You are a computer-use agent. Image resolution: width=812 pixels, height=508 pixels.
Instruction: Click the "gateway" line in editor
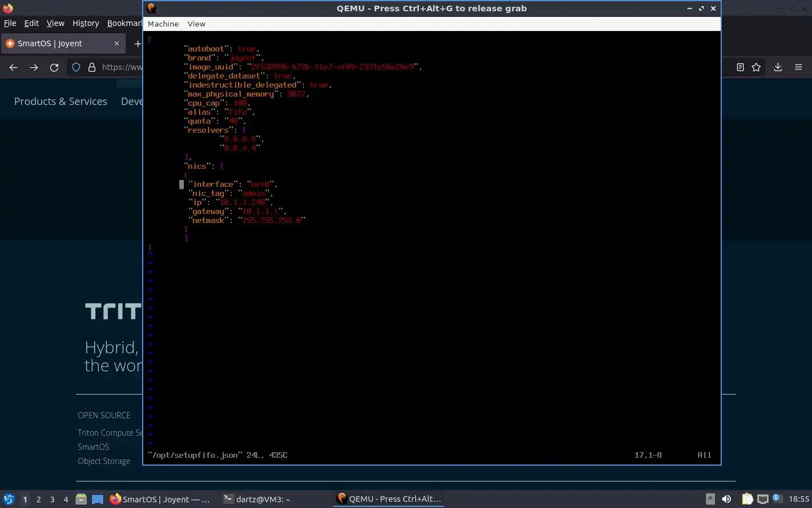pos(237,211)
